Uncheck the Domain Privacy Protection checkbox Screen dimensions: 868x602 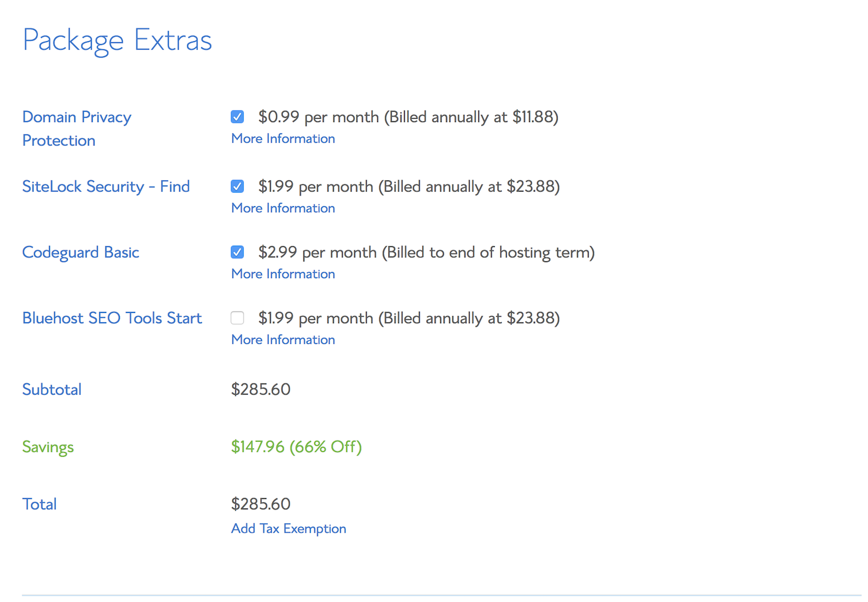[x=237, y=117]
